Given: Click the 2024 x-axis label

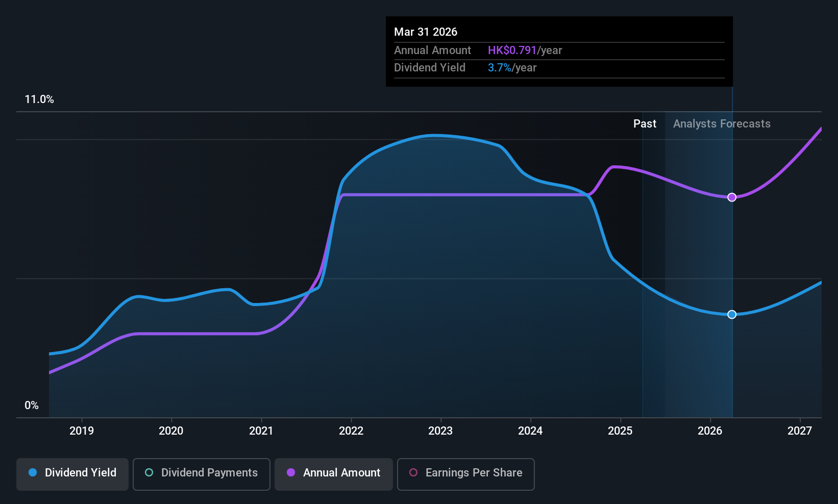Looking at the screenshot, I should pyautogui.click(x=530, y=431).
